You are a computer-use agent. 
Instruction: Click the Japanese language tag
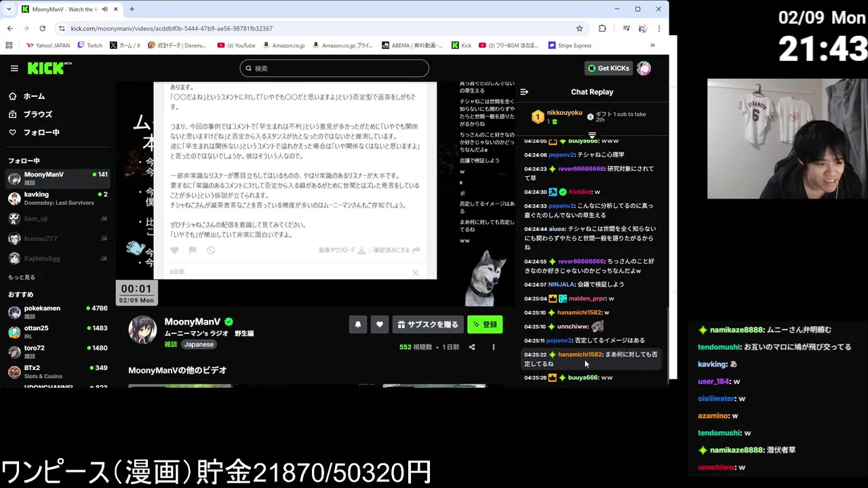coord(199,344)
